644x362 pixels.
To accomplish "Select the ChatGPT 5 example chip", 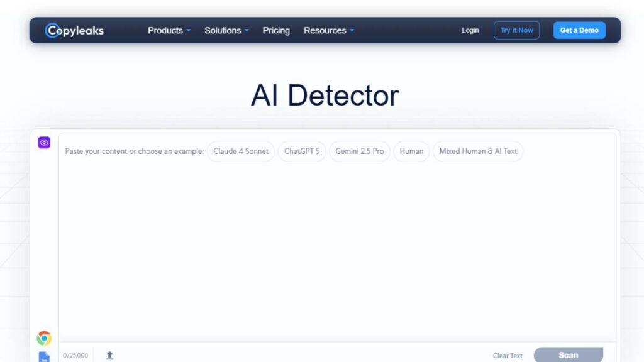I will [x=301, y=151].
